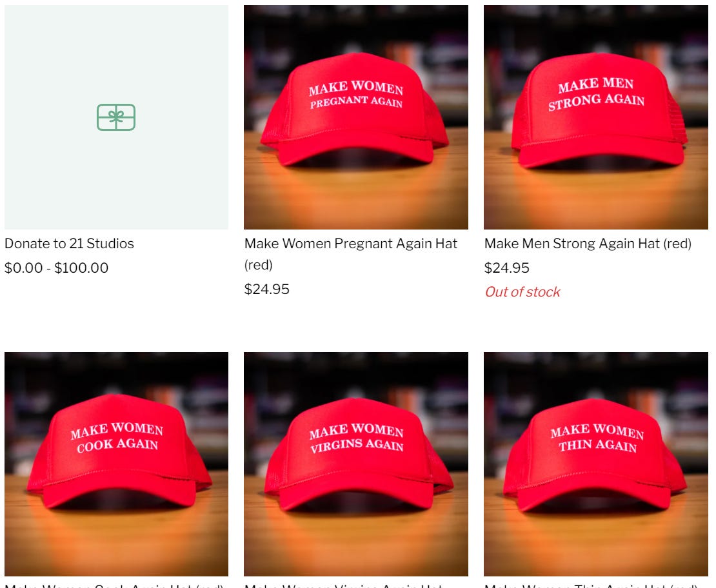716x588 pixels.
Task: Open Make Women Thin Again hat image
Action: pyautogui.click(x=596, y=464)
